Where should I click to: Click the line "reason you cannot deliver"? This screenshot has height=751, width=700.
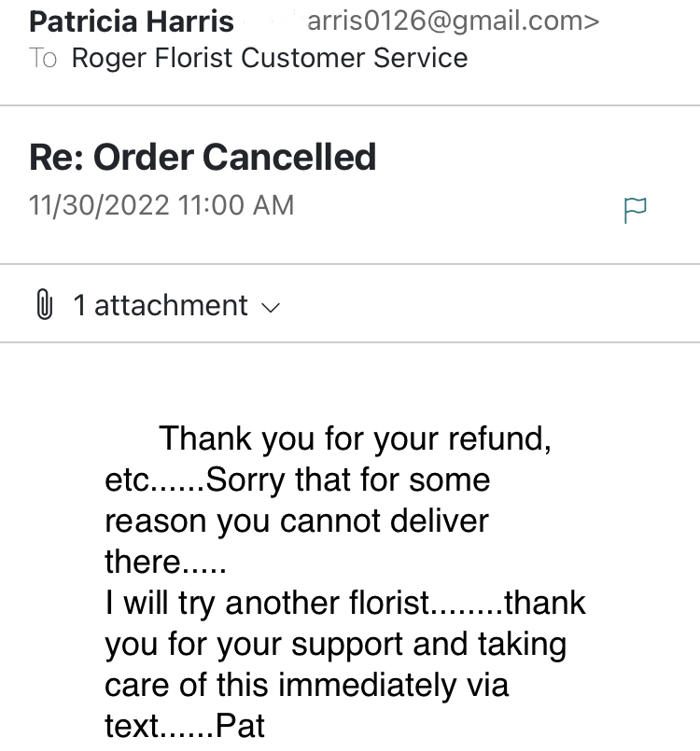(x=297, y=521)
